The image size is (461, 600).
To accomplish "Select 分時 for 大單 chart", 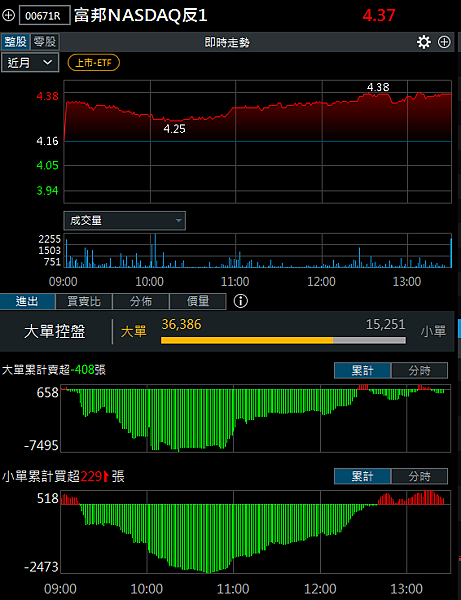I will [419, 370].
